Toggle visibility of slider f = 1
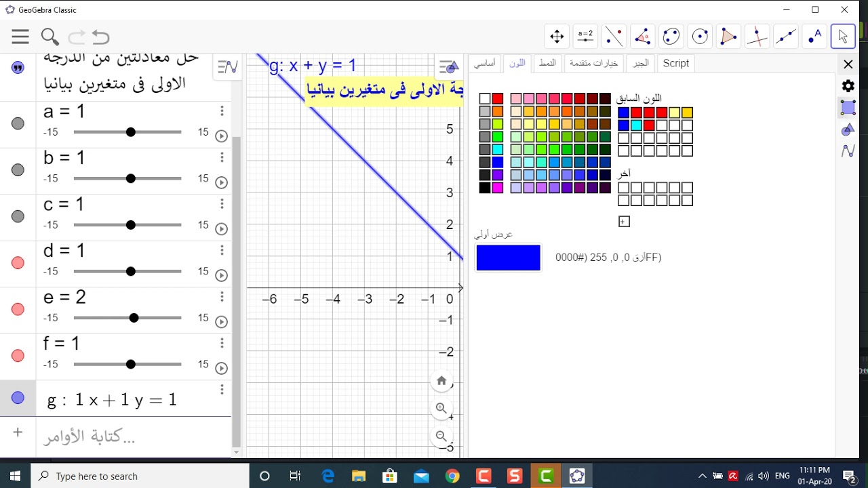The height and width of the screenshot is (488, 868). point(18,356)
